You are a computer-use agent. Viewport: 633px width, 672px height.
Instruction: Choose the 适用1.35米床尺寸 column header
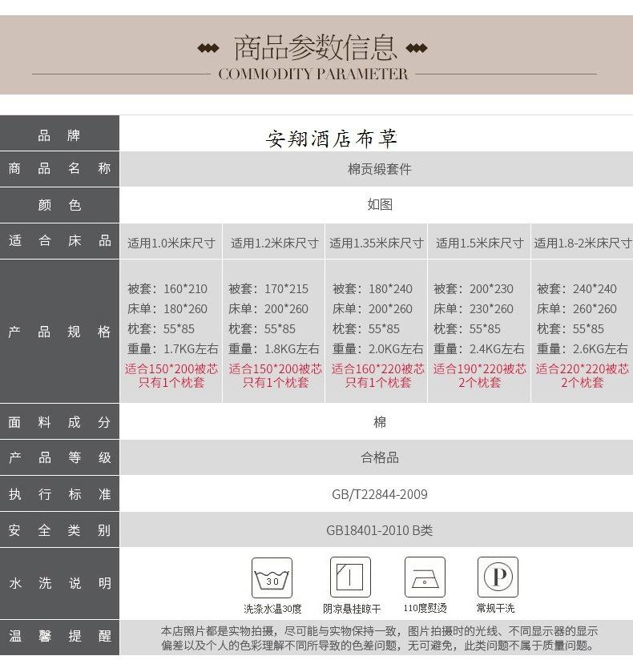[377, 243]
